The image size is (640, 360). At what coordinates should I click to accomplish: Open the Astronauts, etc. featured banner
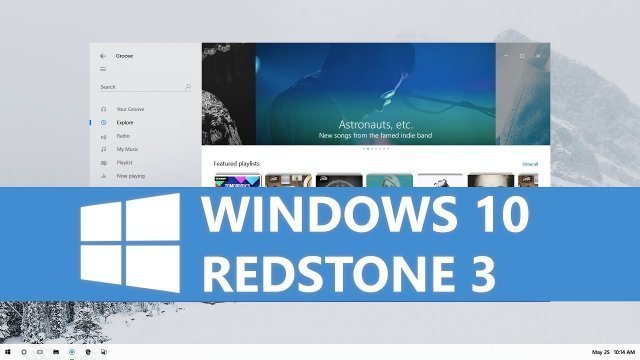tap(376, 94)
